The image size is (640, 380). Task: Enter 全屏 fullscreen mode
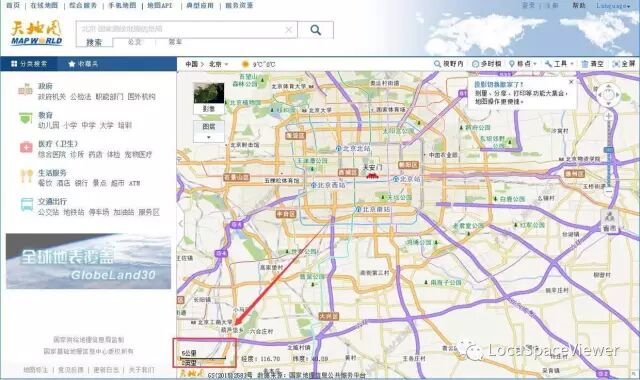pos(624,64)
